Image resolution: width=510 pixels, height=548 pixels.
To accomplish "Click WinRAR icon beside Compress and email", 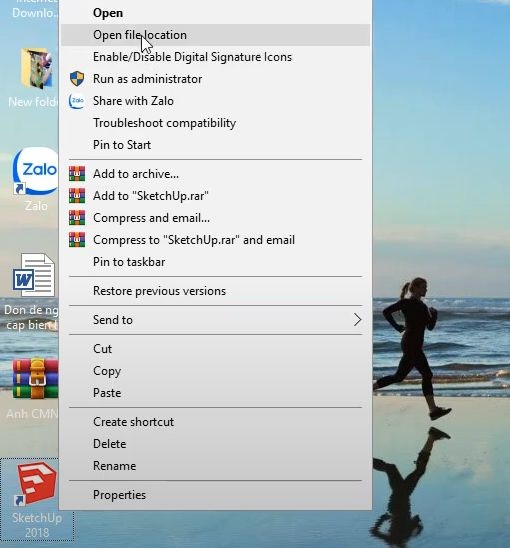I will point(77,218).
